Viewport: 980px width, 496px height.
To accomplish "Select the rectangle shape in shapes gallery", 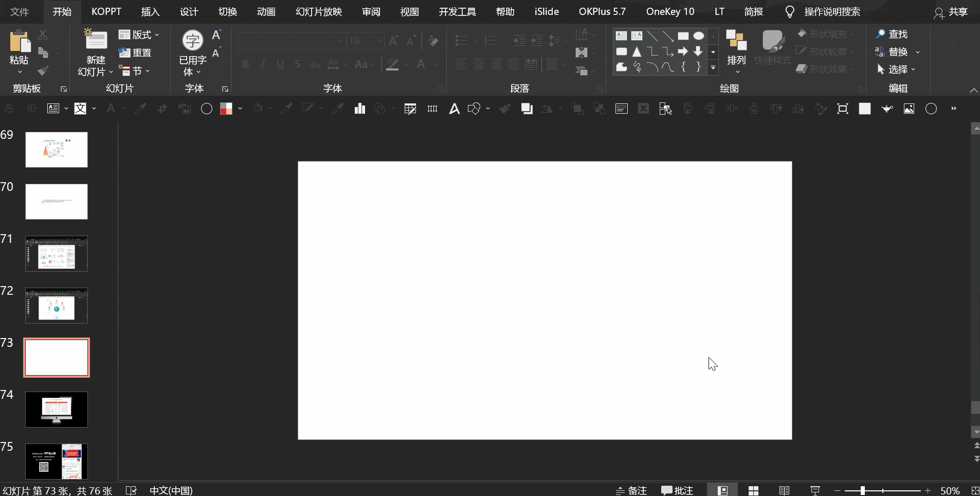I will pyautogui.click(x=683, y=36).
